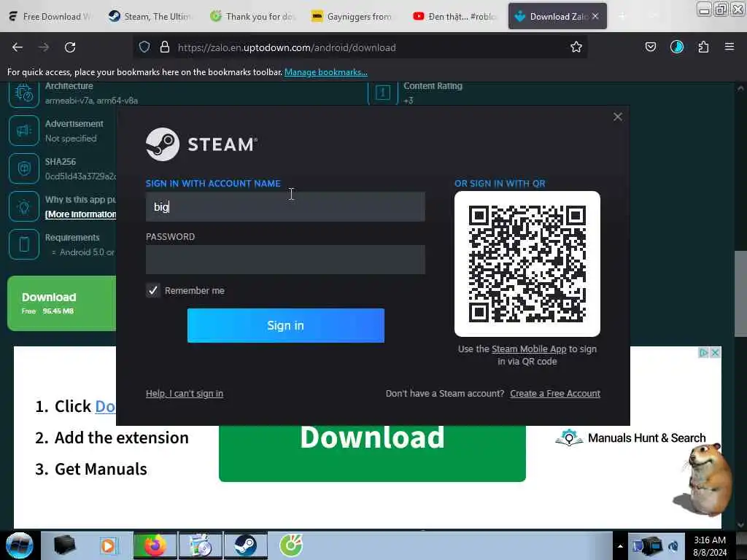
Task: Show hidden tray icons arrow
Action: pos(620,546)
